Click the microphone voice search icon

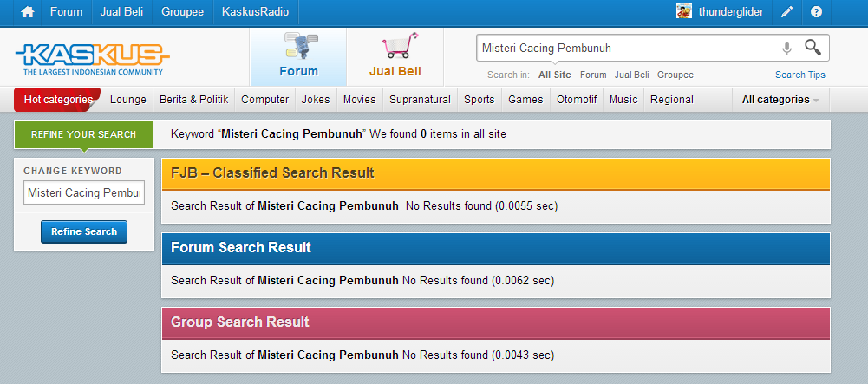pyautogui.click(x=786, y=49)
